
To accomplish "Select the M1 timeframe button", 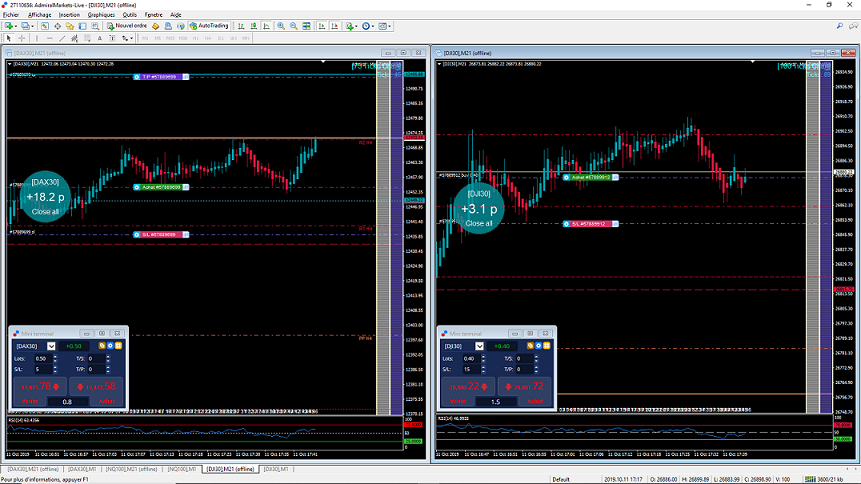I will (x=145, y=38).
